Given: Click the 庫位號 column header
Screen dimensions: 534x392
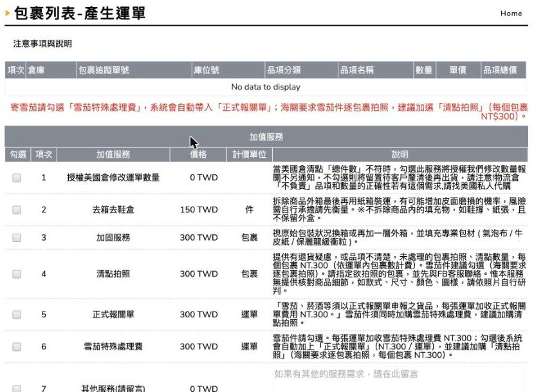Looking at the screenshot, I should pyautogui.click(x=228, y=70).
